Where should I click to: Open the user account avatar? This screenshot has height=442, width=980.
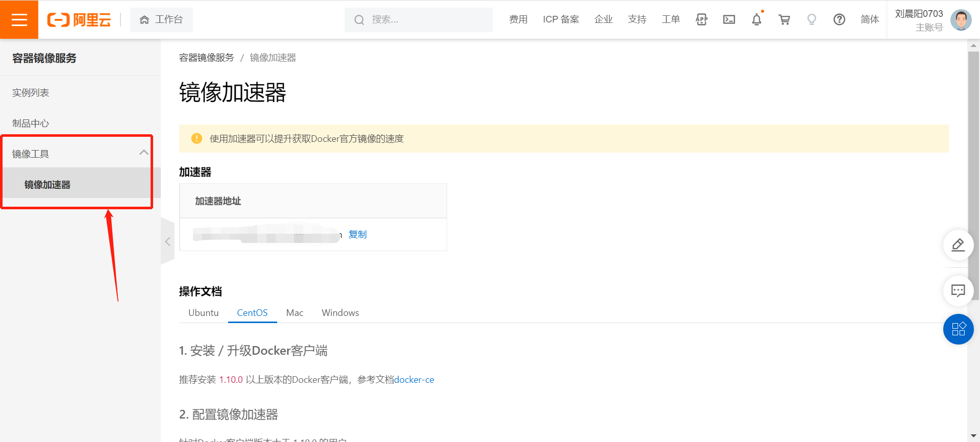pos(961,20)
